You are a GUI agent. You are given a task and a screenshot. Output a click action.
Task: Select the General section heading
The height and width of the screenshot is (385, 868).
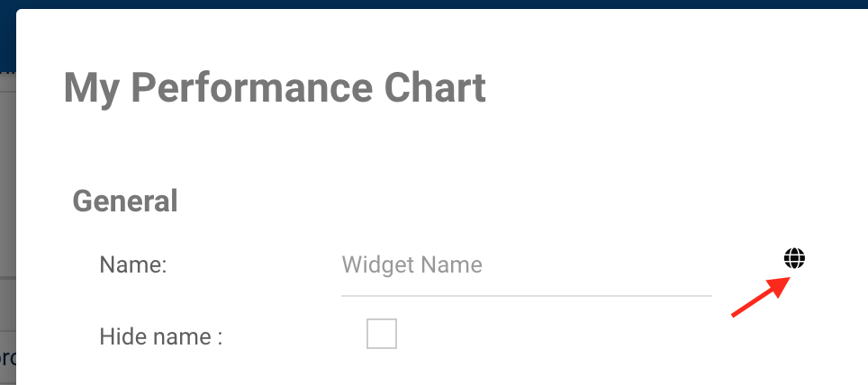(125, 201)
